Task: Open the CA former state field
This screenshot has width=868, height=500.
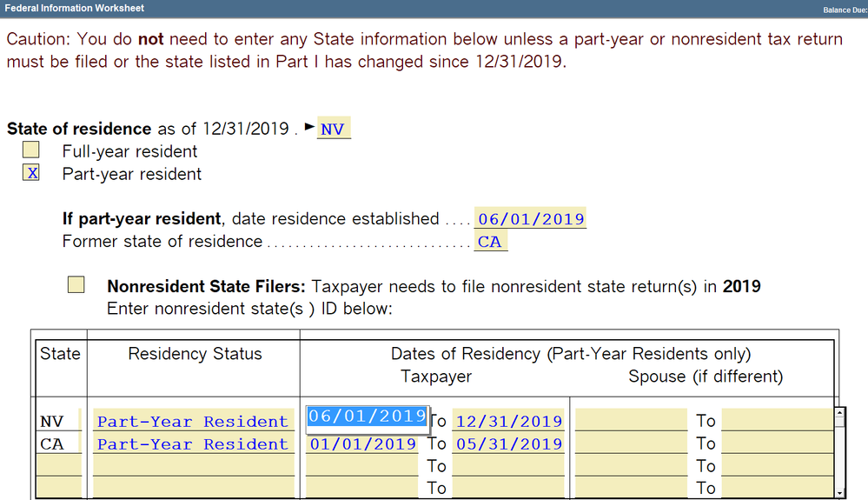Action: [x=490, y=242]
